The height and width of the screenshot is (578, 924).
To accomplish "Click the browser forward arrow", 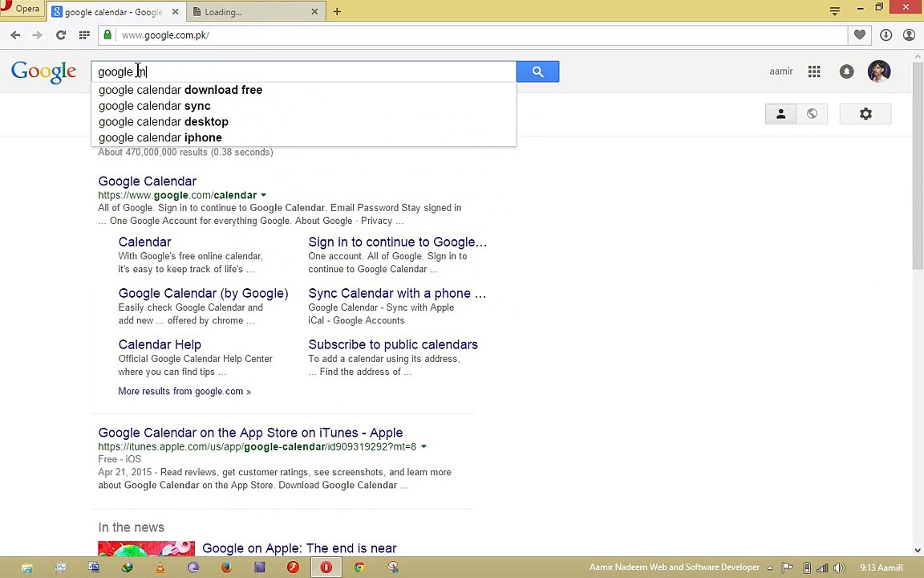I will pos(37,35).
